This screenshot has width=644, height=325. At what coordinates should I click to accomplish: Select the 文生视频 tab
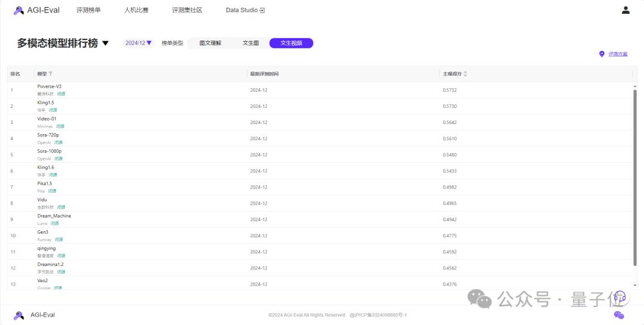pyautogui.click(x=291, y=43)
